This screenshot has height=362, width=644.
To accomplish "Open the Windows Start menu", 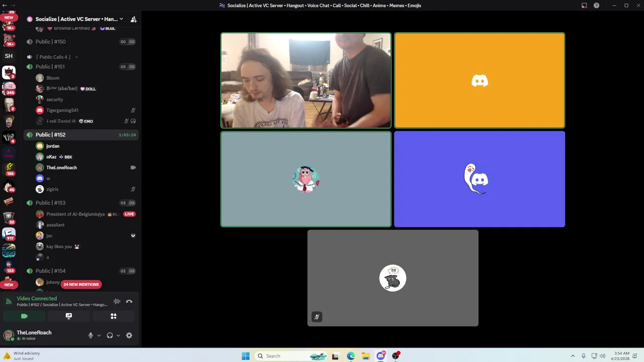I will pos(246,356).
